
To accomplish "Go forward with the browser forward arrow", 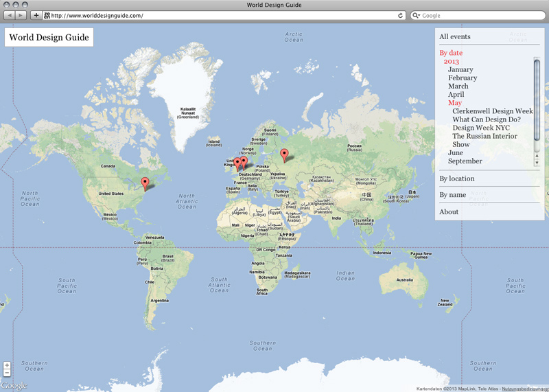I will coord(21,15).
